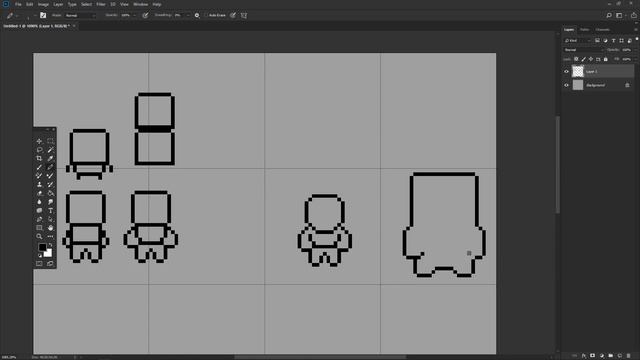The width and height of the screenshot is (640, 360).
Task: Open the brush smoothing options gear
Action: (x=197, y=15)
